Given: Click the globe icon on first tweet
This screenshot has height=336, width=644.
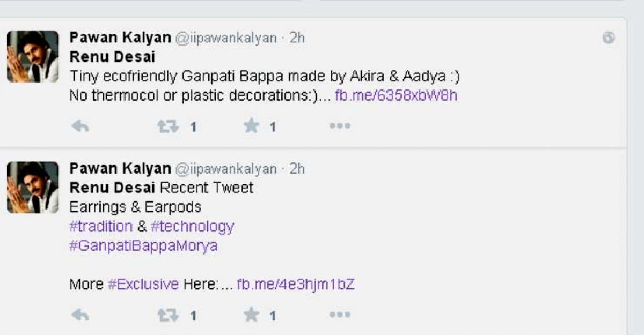Looking at the screenshot, I should click(x=609, y=38).
